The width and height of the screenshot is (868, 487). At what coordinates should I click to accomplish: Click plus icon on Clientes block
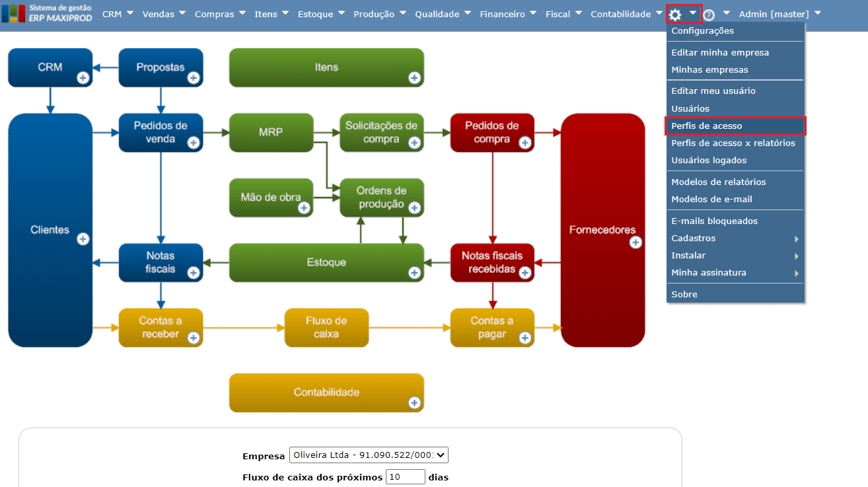[x=83, y=239]
